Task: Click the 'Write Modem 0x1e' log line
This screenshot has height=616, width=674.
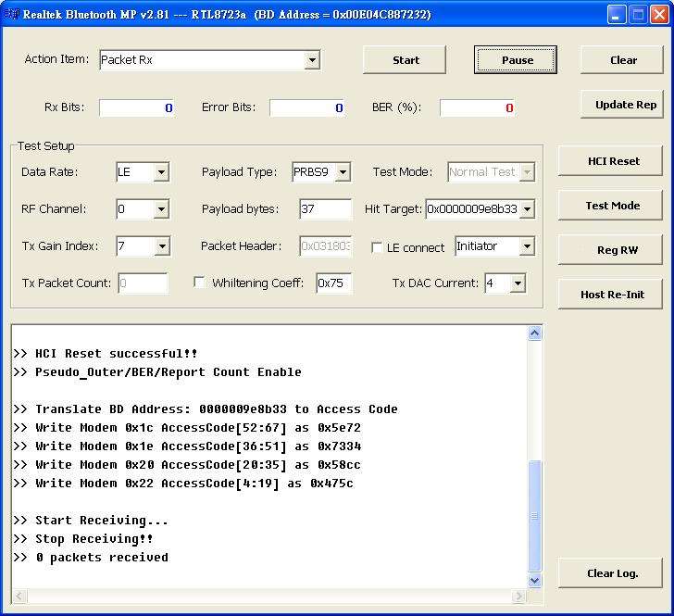Action: click(x=187, y=446)
